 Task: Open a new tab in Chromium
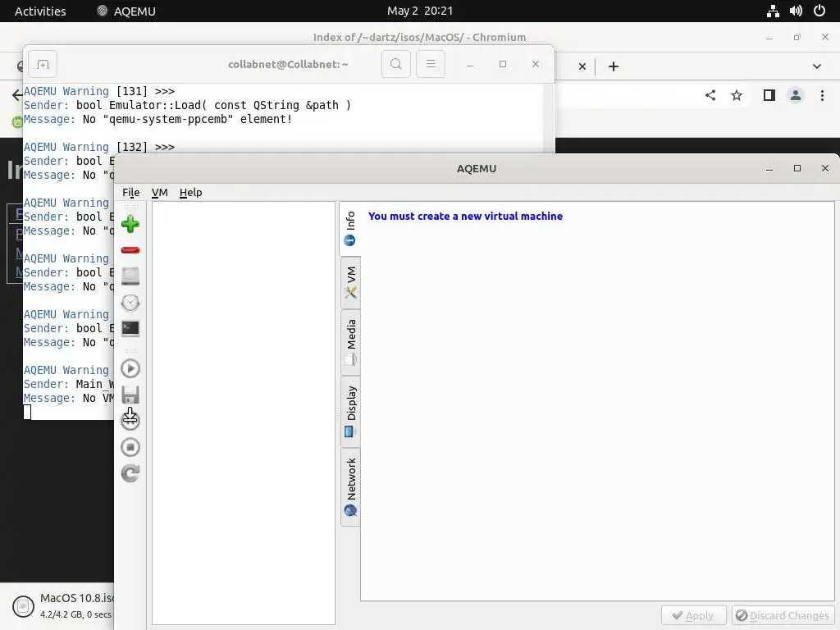point(614,66)
